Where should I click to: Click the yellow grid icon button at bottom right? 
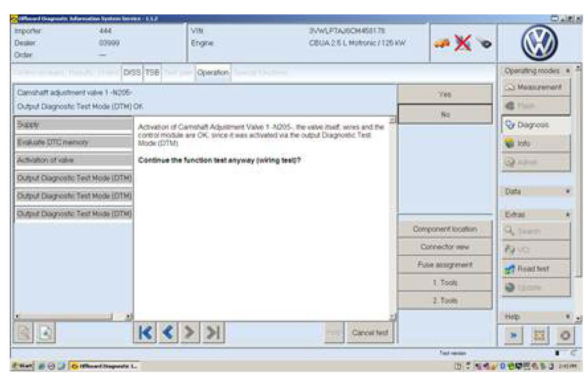click(x=539, y=335)
